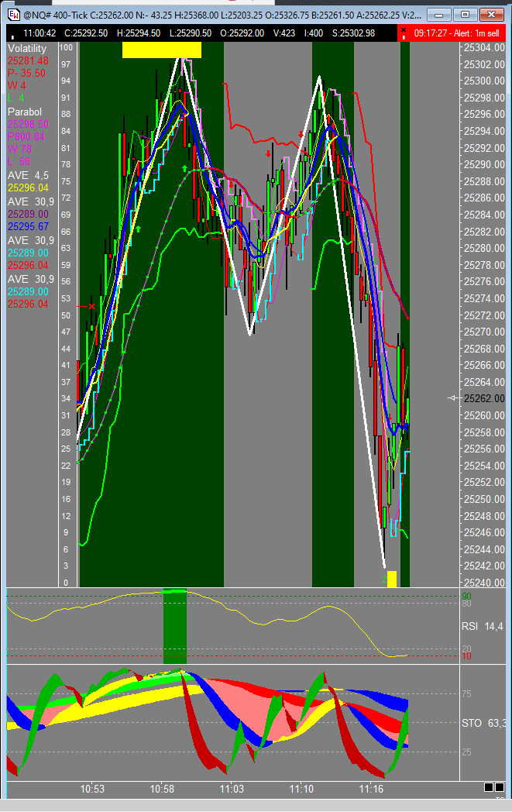Click the small yellow box at chart bottom

(x=391, y=579)
